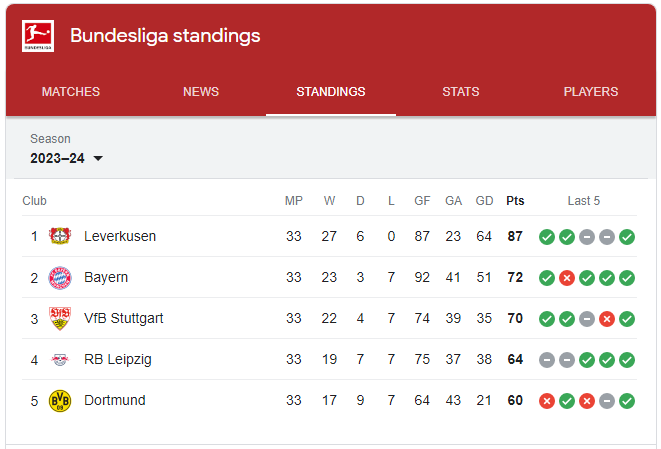Click the RB Leipzig club crest
Viewport: 661px width, 449px height.
pos(60,360)
